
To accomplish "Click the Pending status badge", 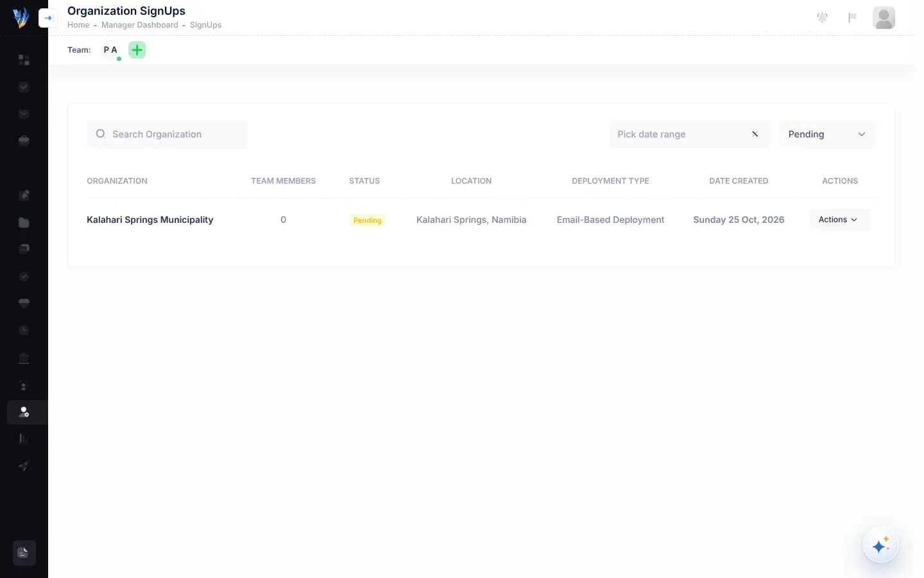I will click(367, 220).
